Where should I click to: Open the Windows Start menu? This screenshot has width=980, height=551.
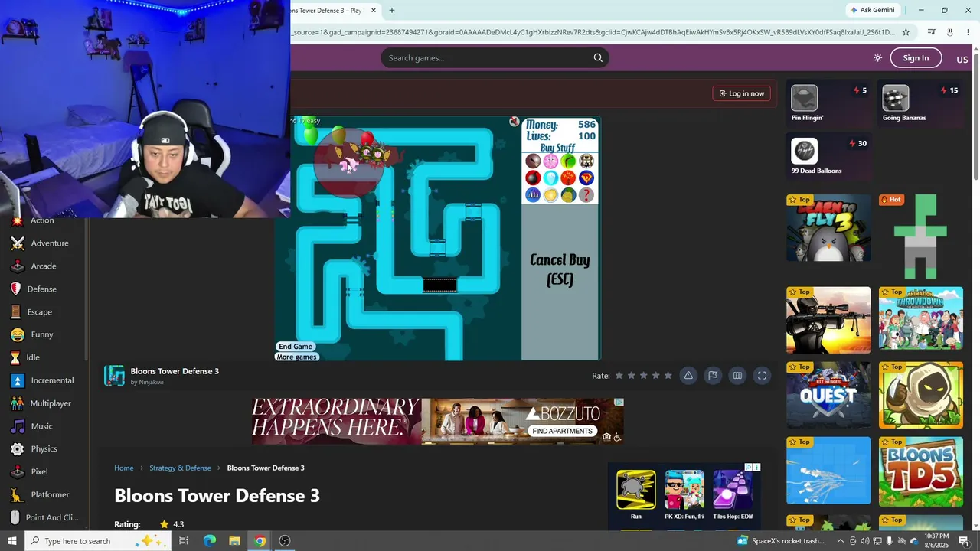(12, 541)
